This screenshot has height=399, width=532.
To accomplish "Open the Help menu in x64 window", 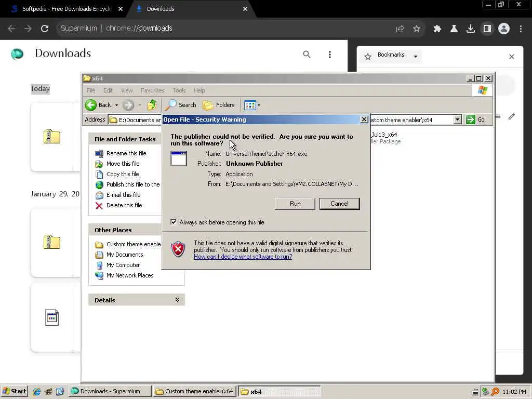I will coord(199,90).
